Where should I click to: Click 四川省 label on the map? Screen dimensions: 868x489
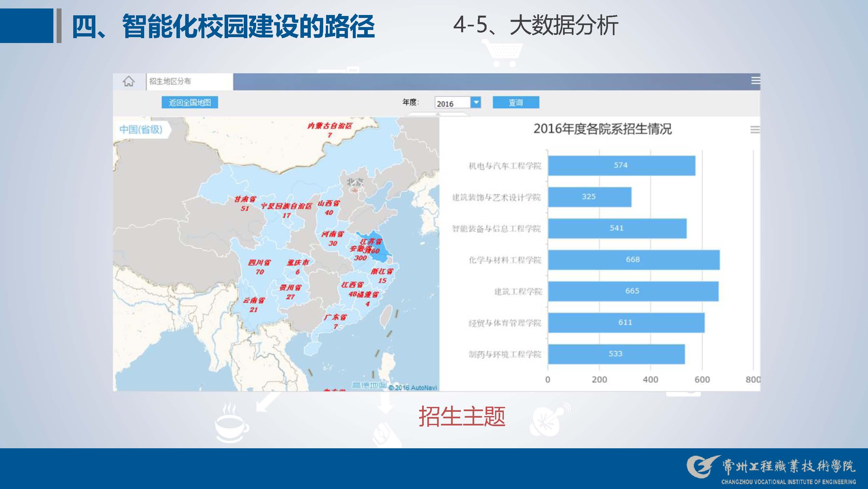[x=259, y=263]
